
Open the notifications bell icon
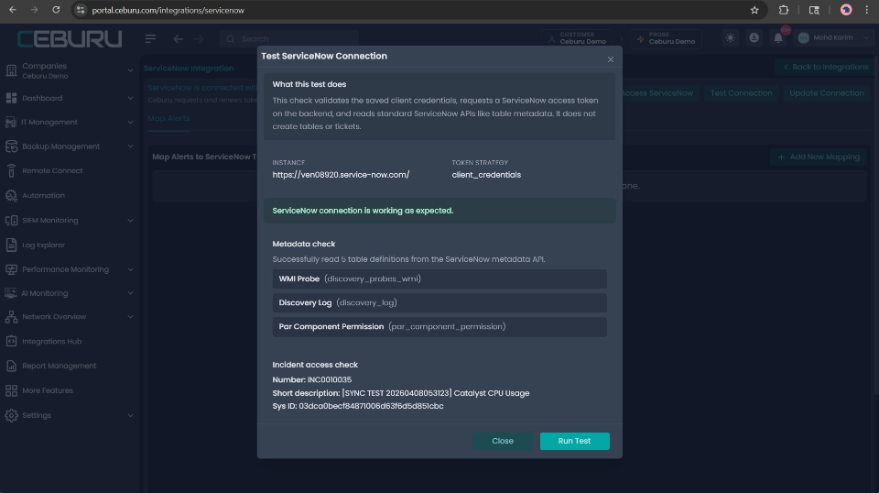point(778,38)
